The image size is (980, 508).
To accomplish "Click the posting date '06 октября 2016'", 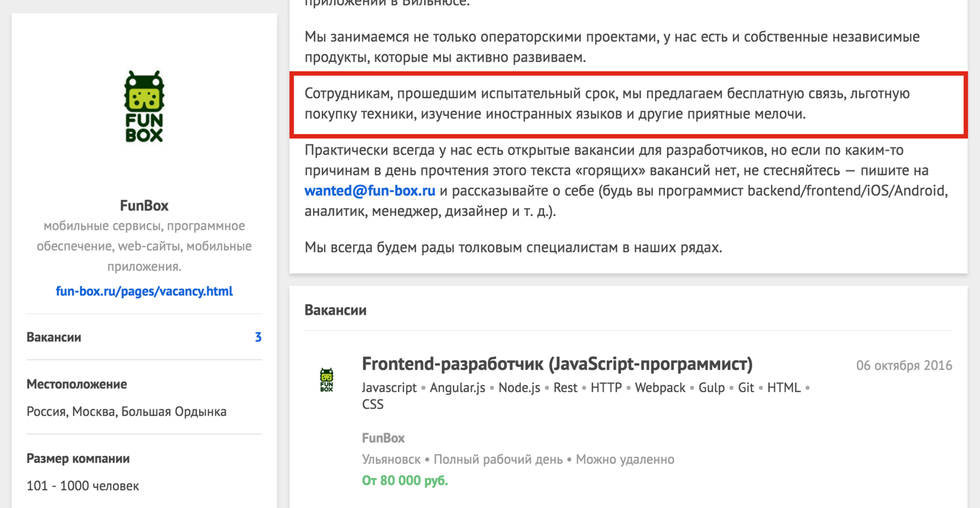I will pos(904,365).
